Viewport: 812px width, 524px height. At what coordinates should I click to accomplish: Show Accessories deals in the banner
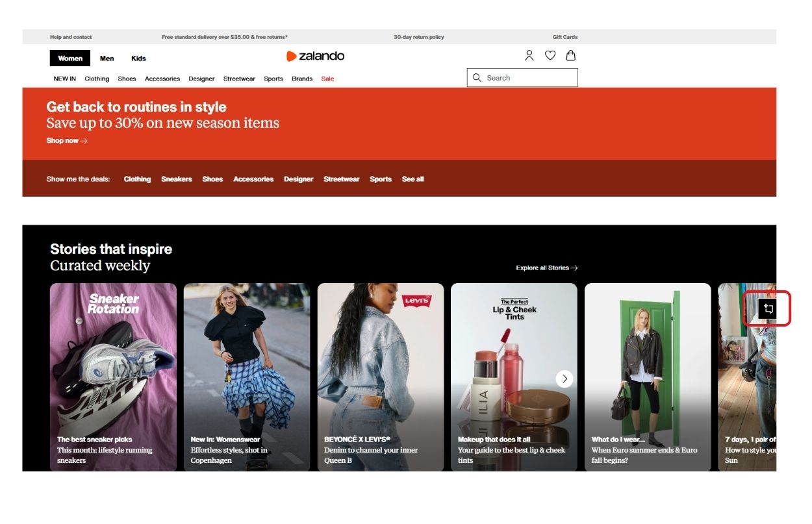(253, 179)
